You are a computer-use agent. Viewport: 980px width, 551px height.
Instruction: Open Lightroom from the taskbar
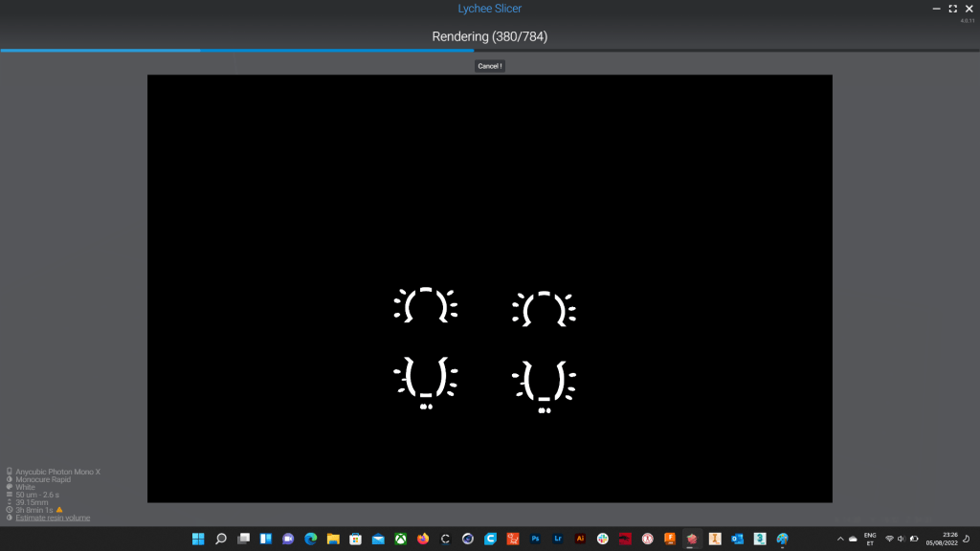click(x=558, y=539)
